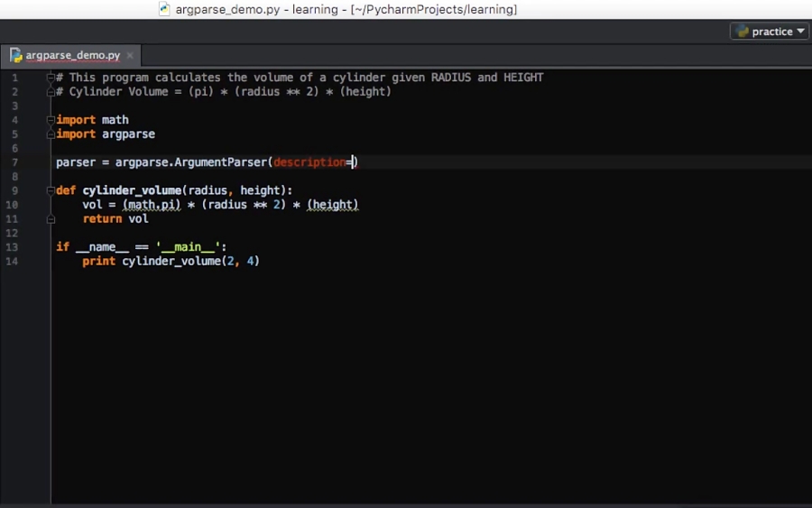Click the '__name__' identifier on line 13

point(102,246)
